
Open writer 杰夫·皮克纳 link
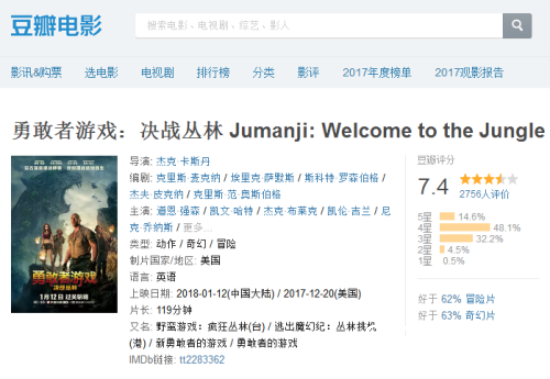(156, 194)
